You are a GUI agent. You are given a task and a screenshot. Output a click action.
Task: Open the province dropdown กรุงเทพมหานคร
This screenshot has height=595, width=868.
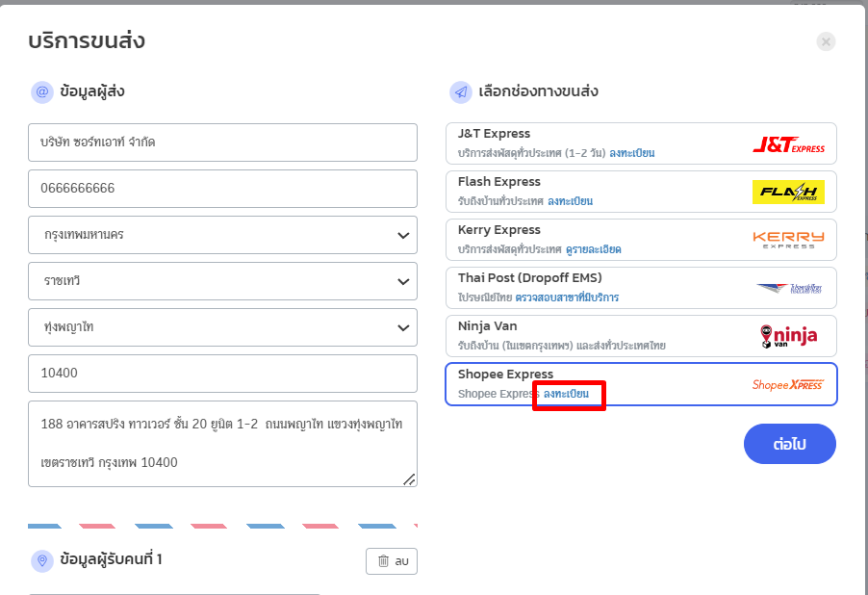pyautogui.click(x=222, y=235)
